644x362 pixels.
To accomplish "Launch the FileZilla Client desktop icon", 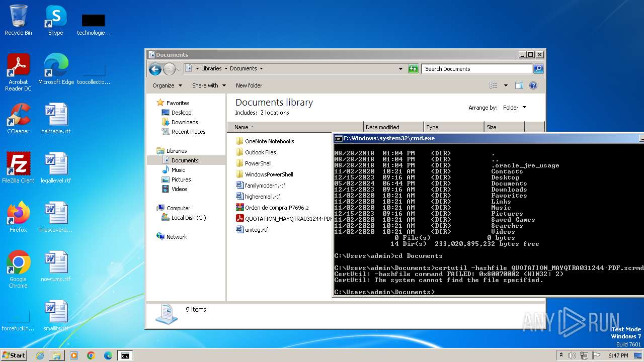I will tap(18, 168).
